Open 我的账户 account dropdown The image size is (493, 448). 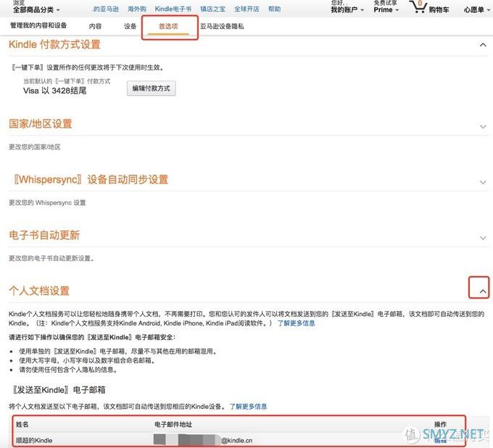(x=347, y=9)
